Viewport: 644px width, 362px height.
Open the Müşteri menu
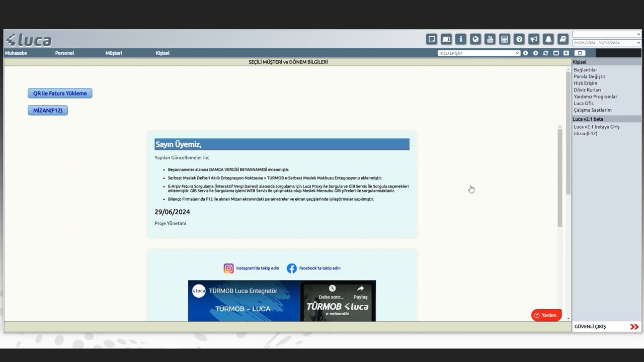114,53
